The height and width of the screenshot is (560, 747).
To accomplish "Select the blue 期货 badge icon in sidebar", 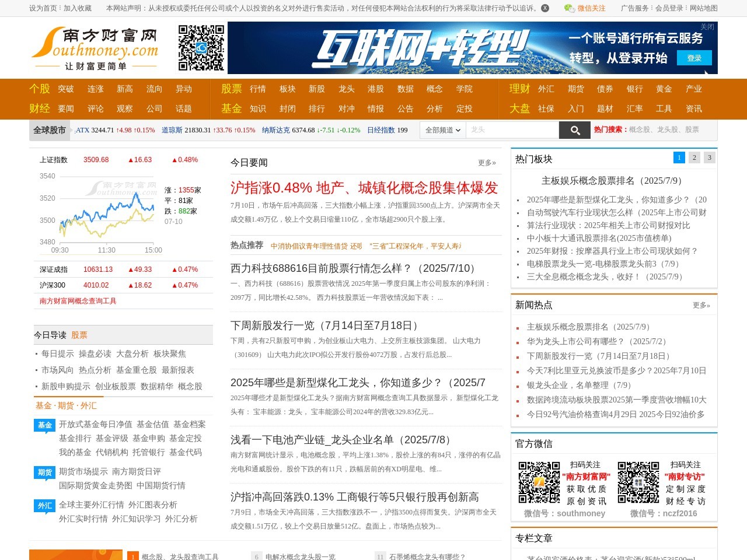I will pos(44,473).
